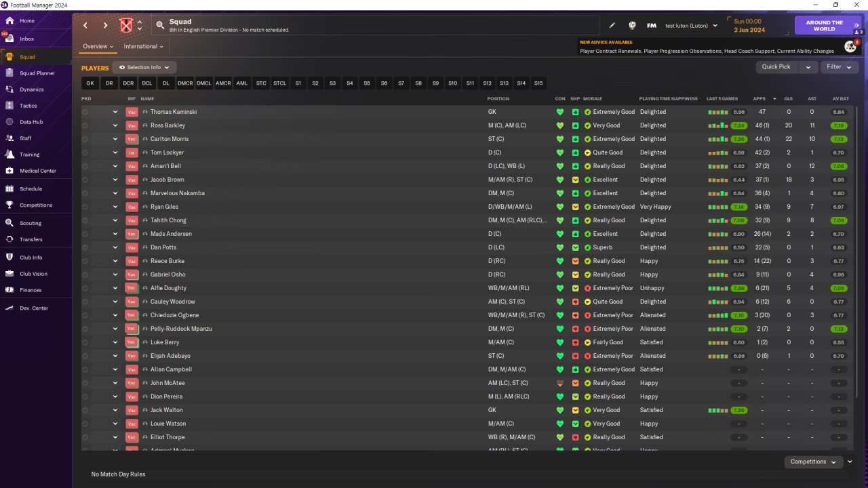Toggle the pick checkbox for Tom Lockyer
The height and width of the screenshot is (488, 868).
click(x=85, y=152)
